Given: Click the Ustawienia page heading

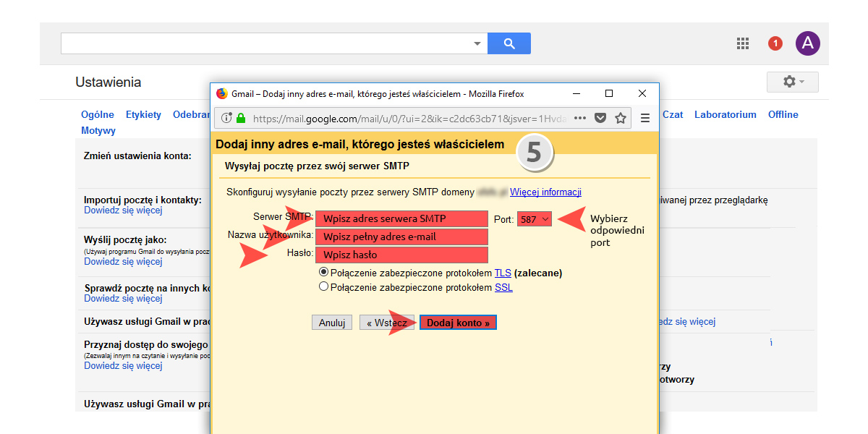Looking at the screenshot, I should [109, 82].
